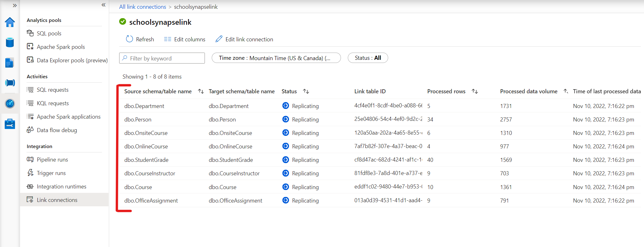Go back to All link connections
Image resolution: width=644 pixels, height=247 pixels.
(x=142, y=7)
